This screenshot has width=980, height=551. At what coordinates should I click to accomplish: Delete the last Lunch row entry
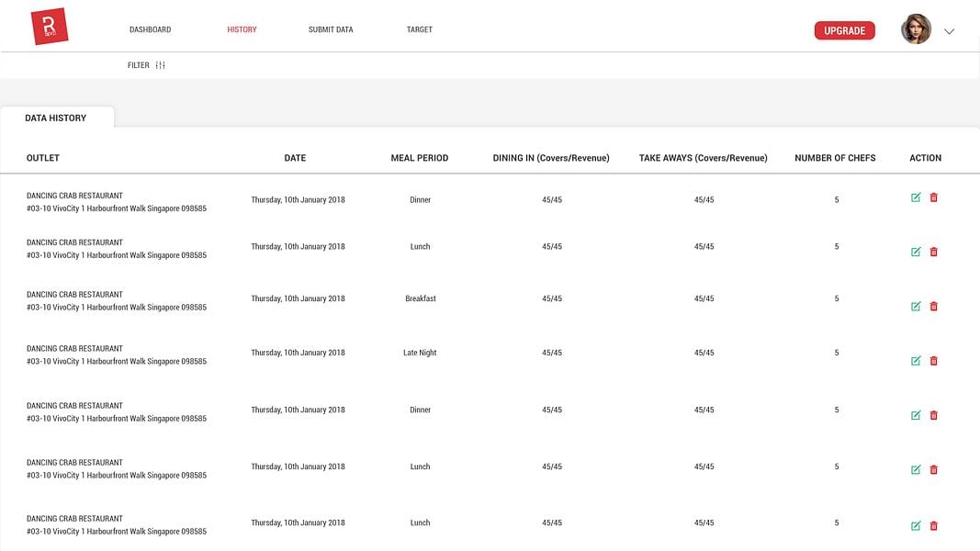pos(934,525)
